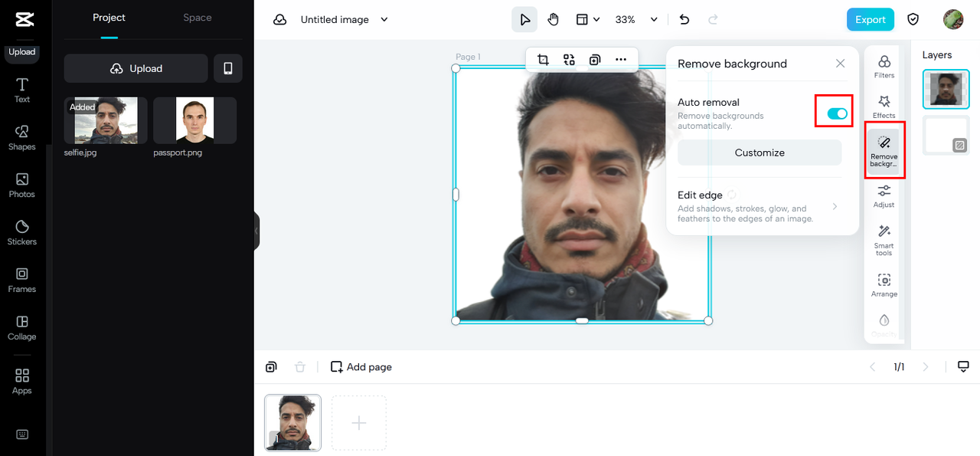Screen dimensions: 980x456
Task: Expand the Untitled image title dropdown
Action: [384, 20]
